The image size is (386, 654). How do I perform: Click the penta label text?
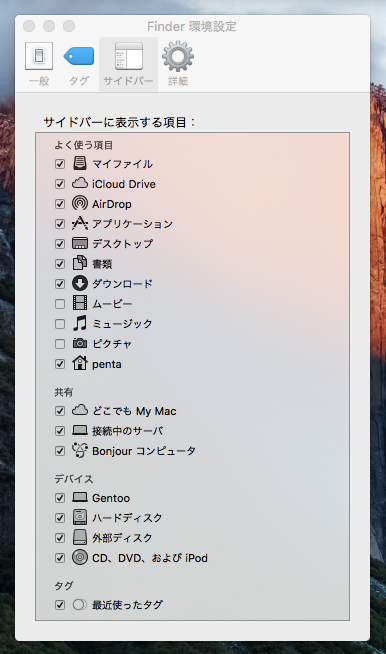pyautogui.click(x=106, y=365)
